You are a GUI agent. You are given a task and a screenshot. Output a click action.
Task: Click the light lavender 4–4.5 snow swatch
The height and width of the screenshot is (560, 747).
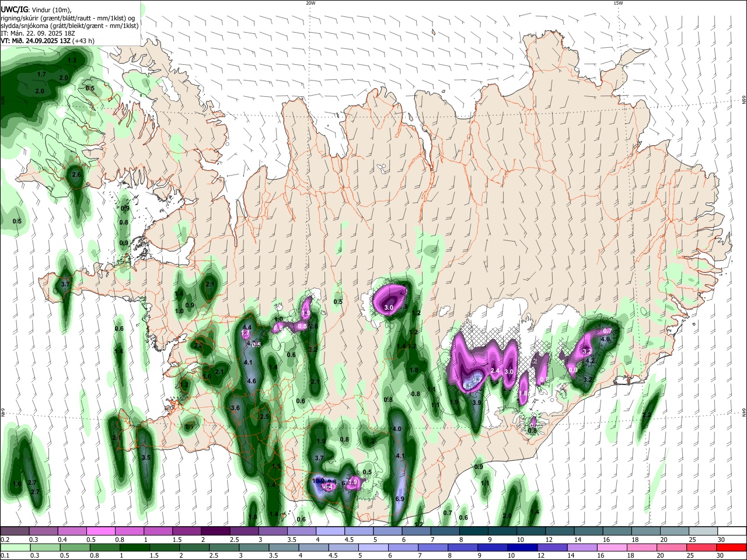click(330, 531)
